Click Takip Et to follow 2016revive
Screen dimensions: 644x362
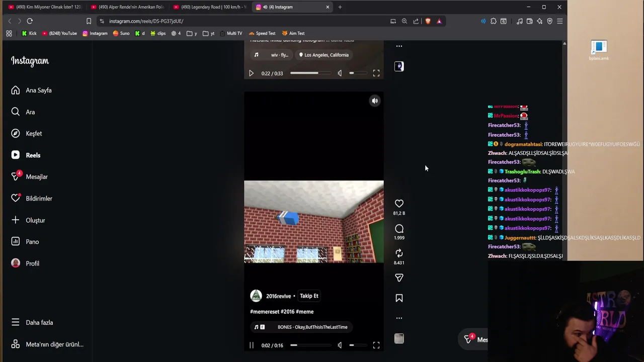pyautogui.click(x=309, y=296)
